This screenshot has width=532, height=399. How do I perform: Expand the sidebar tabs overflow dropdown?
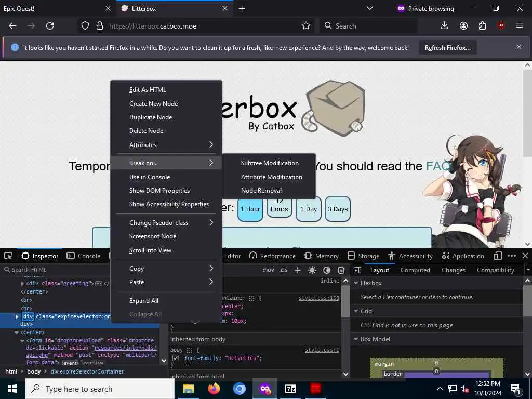528,270
